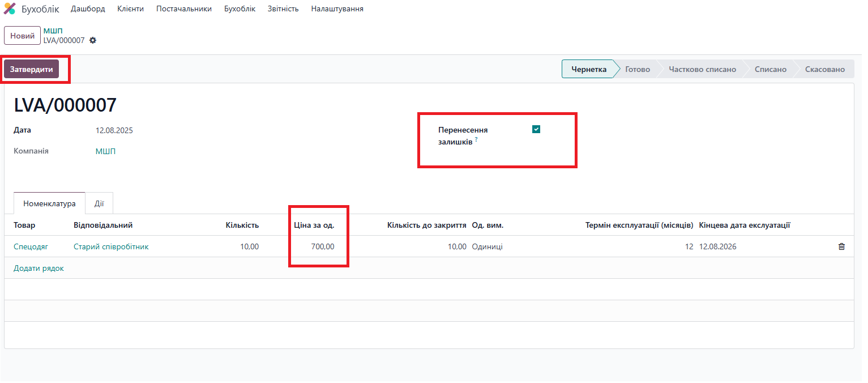The image size is (868, 383).
Task: Click the question mark help next to Перенесення залишків
Action: pyautogui.click(x=476, y=139)
